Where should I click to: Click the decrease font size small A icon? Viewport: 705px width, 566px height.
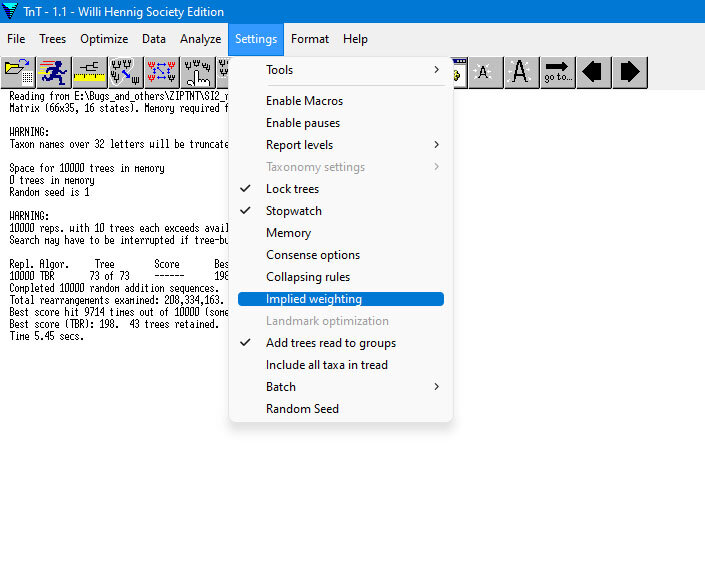point(486,72)
